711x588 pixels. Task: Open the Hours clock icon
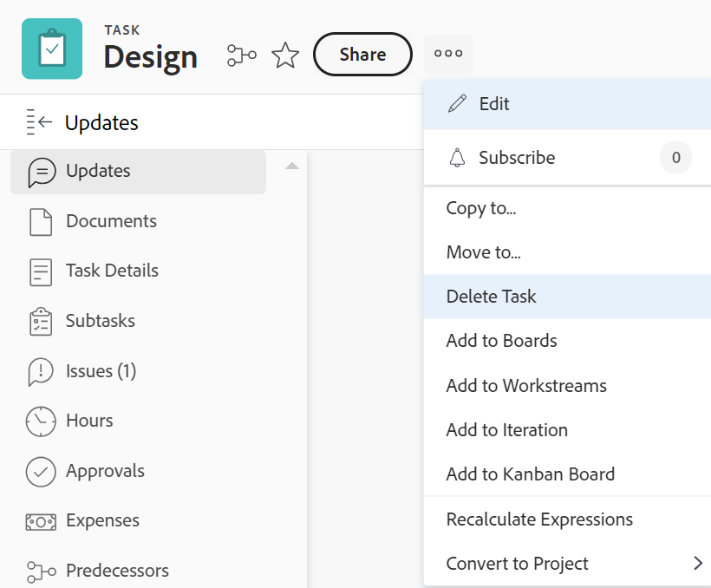pos(41,421)
